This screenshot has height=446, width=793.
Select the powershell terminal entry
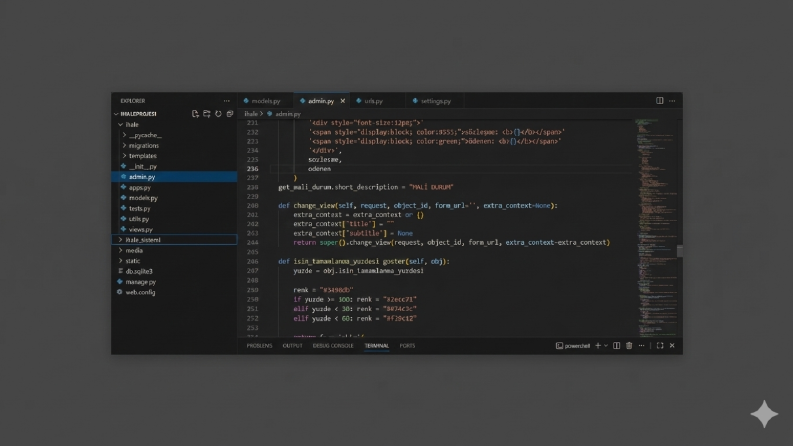tap(573, 346)
